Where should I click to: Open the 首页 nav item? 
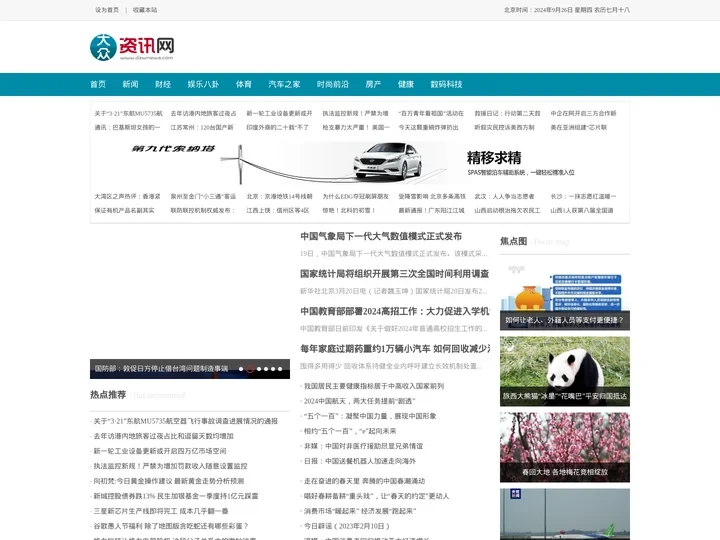[98, 84]
